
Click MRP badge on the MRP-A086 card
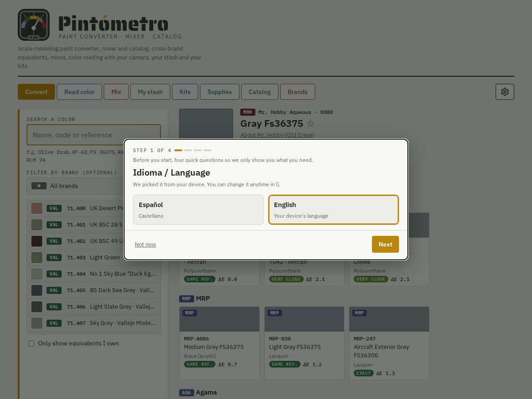[189, 313]
